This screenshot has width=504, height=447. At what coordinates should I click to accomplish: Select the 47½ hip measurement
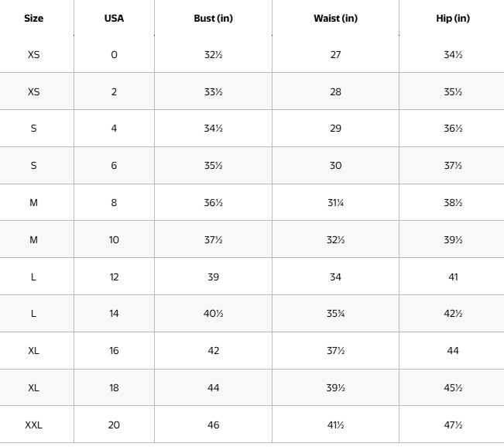click(453, 425)
